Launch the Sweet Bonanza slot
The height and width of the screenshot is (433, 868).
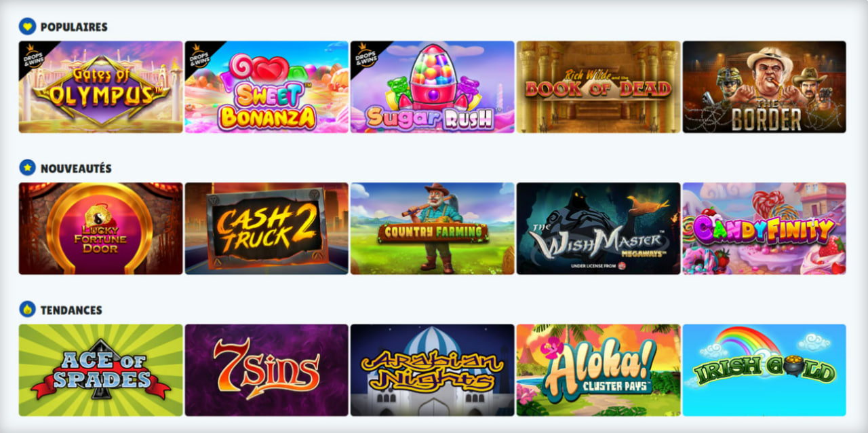267,87
